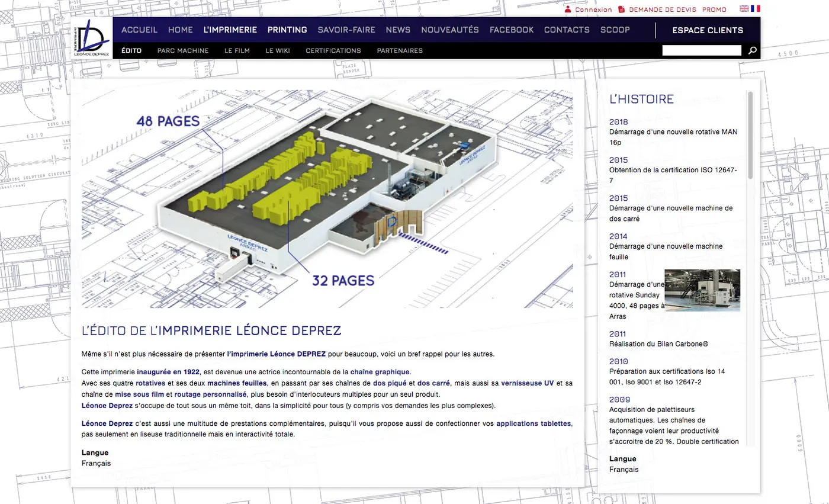This screenshot has height=504, width=829.
Task: Click the rotative Sunday 4000 photo thumbnail
Action: pyautogui.click(x=702, y=290)
